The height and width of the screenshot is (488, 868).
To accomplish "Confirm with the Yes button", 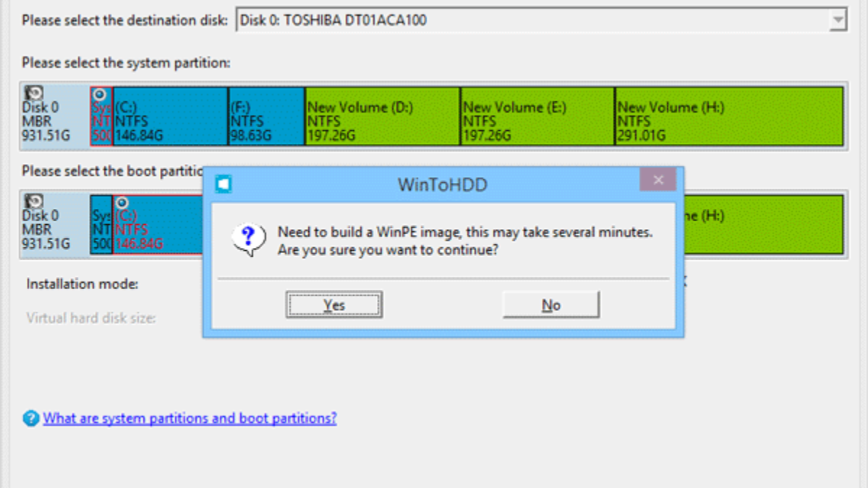I will point(334,305).
